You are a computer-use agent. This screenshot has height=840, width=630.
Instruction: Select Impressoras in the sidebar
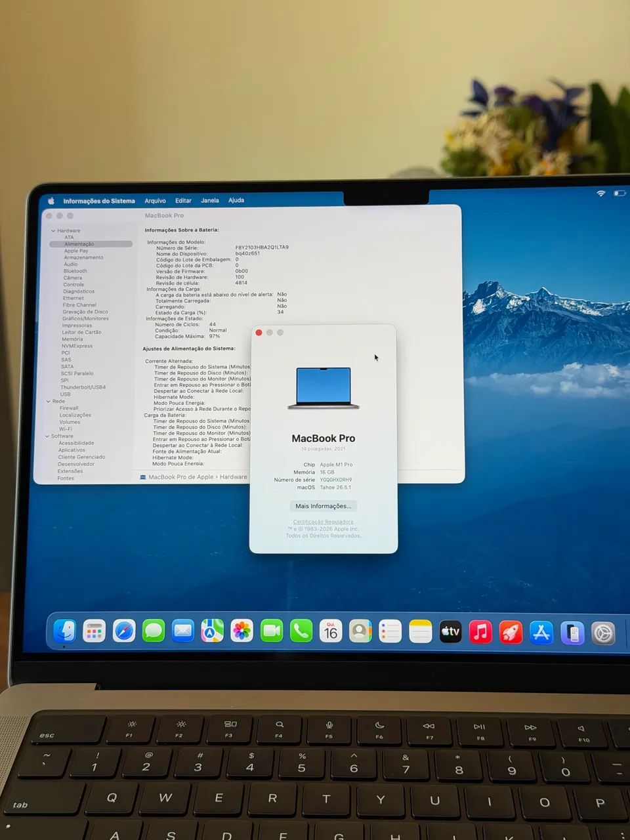click(x=77, y=325)
